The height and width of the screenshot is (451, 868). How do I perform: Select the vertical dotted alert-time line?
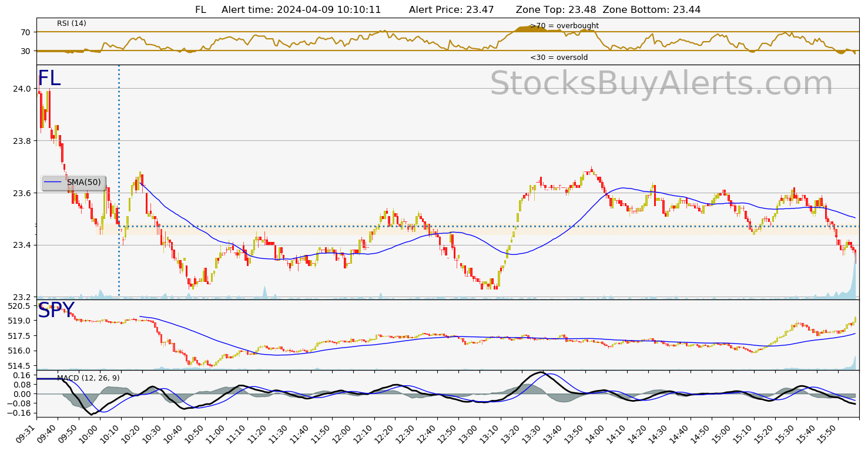pyautogui.click(x=119, y=181)
